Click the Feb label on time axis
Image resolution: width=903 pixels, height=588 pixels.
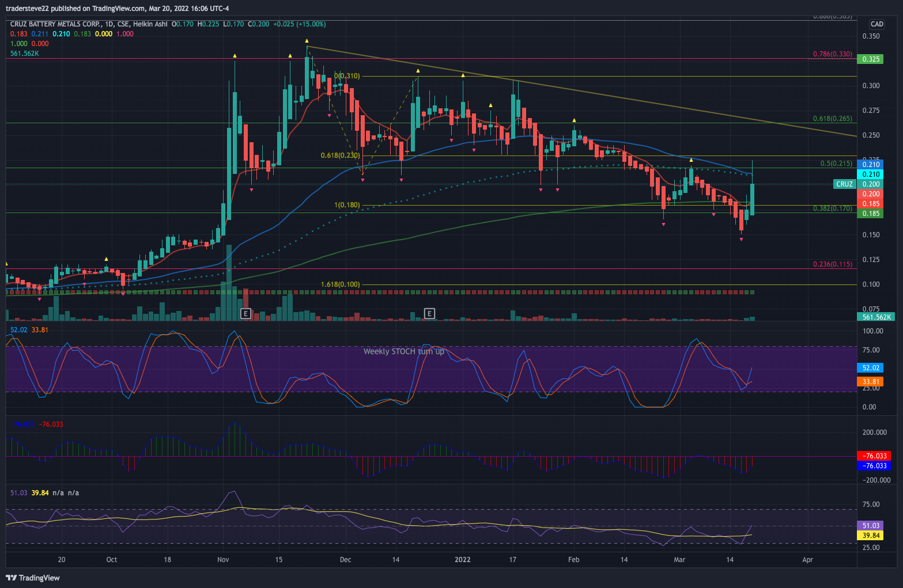coord(573,560)
